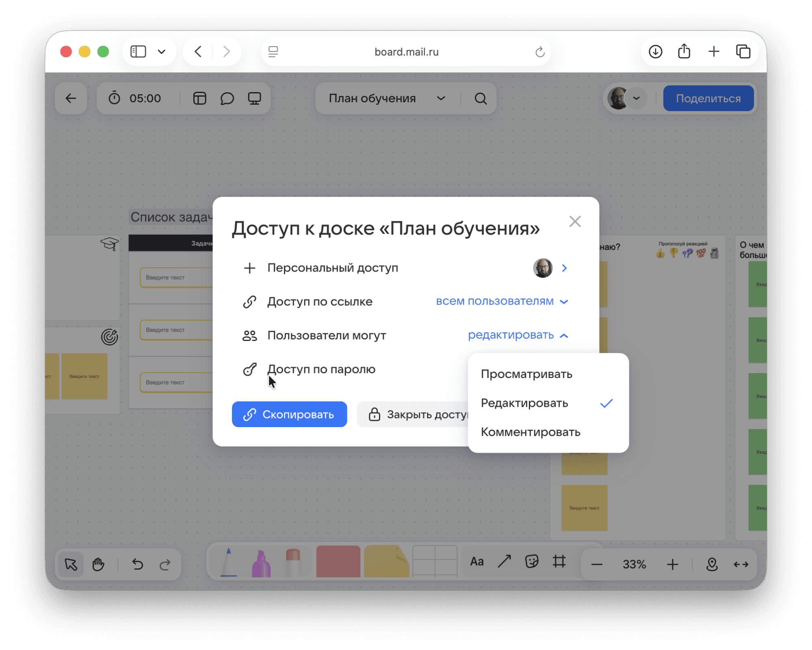Image resolution: width=812 pixels, height=650 pixels.
Task: Pick the purple marker tool
Action: [261, 563]
